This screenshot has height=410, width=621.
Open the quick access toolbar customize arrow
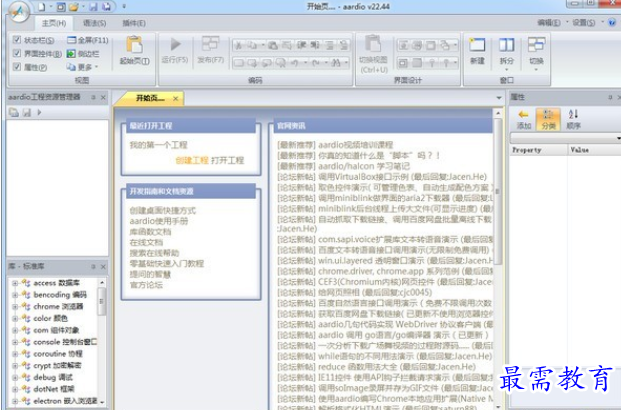pos(124,7)
